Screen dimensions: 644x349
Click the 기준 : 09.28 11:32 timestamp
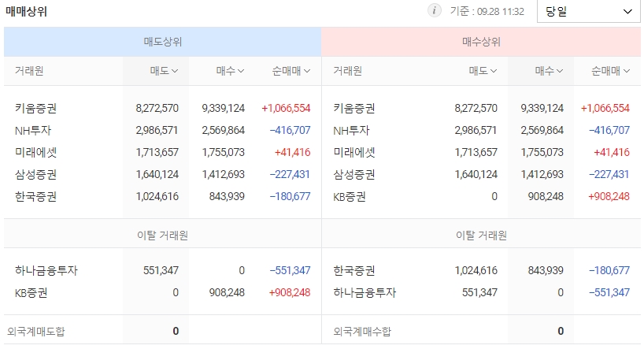(487, 11)
